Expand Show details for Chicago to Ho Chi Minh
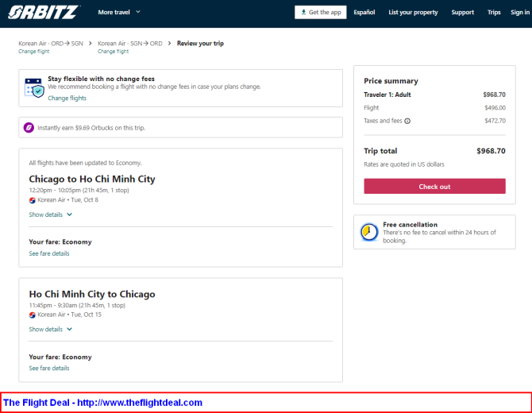 [51, 214]
